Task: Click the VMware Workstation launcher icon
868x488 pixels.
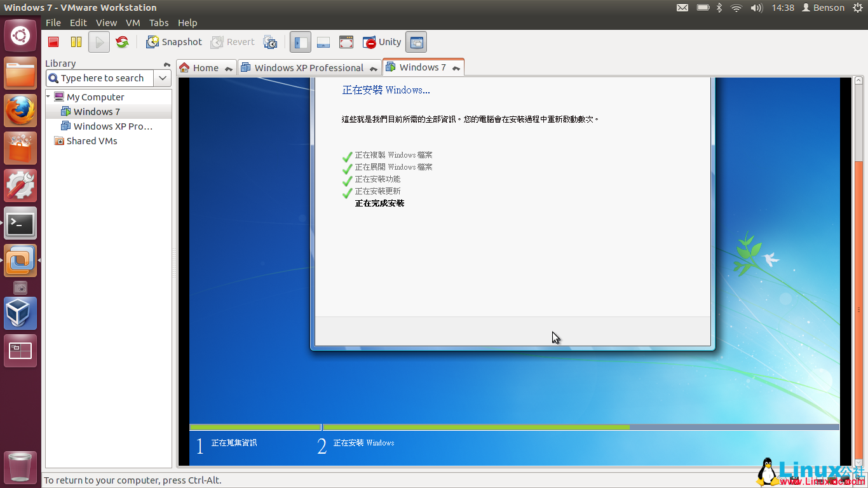Action: (x=21, y=261)
